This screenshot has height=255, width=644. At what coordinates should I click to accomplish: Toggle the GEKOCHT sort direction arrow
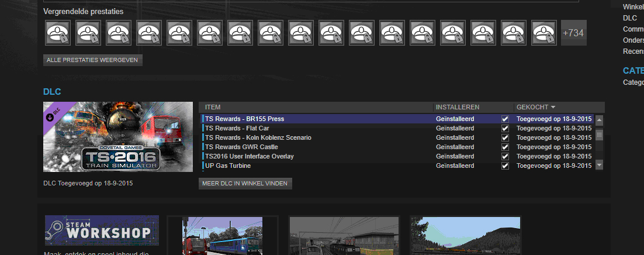coord(553,108)
